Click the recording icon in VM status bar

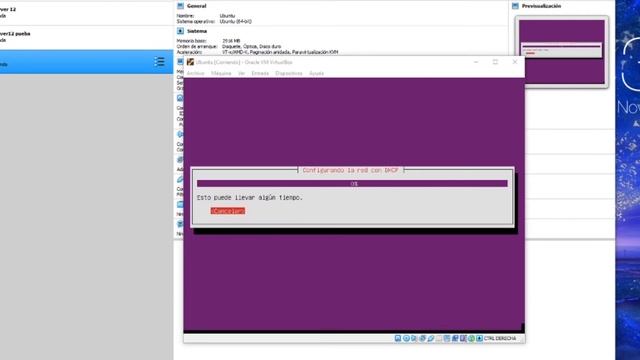point(455,338)
